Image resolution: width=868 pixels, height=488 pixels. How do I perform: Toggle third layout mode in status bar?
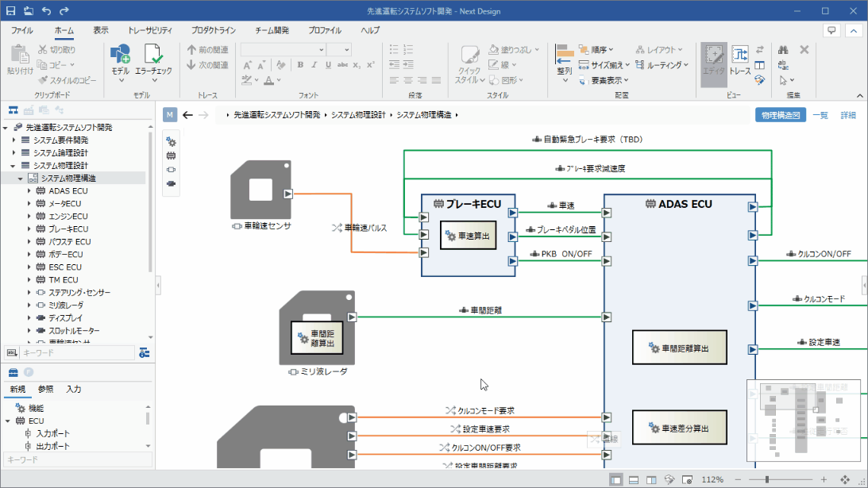[651, 480]
